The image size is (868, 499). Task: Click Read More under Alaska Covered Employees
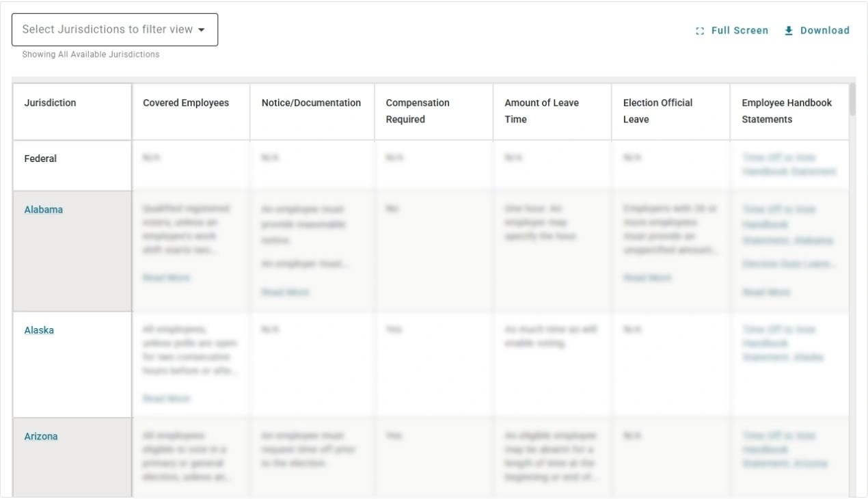pyautogui.click(x=167, y=399)
